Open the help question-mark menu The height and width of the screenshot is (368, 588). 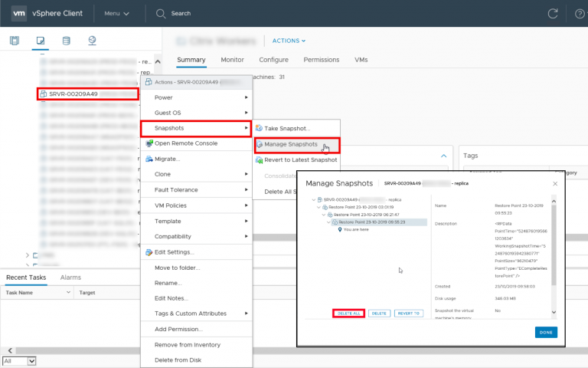(x=580, y=14)
